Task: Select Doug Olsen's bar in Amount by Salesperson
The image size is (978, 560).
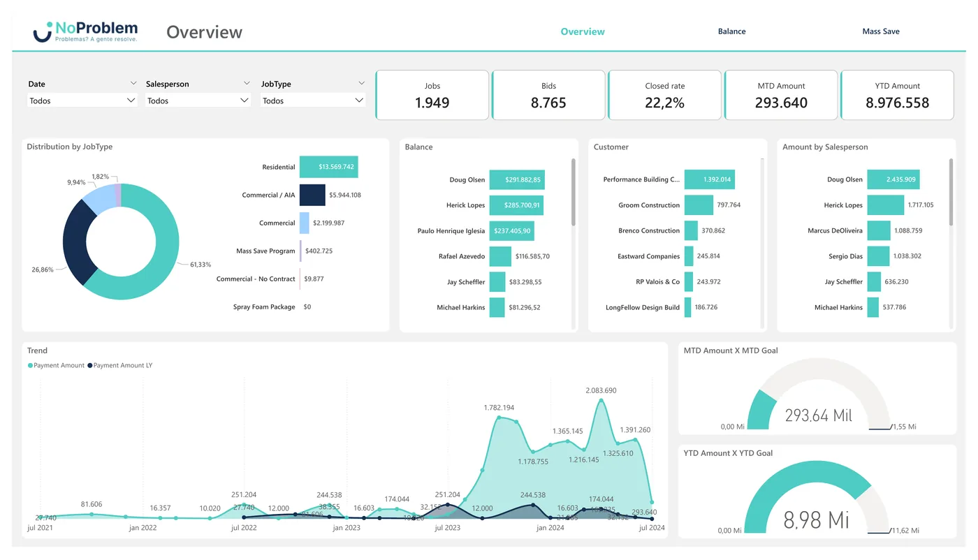Action: pos(893,179)
